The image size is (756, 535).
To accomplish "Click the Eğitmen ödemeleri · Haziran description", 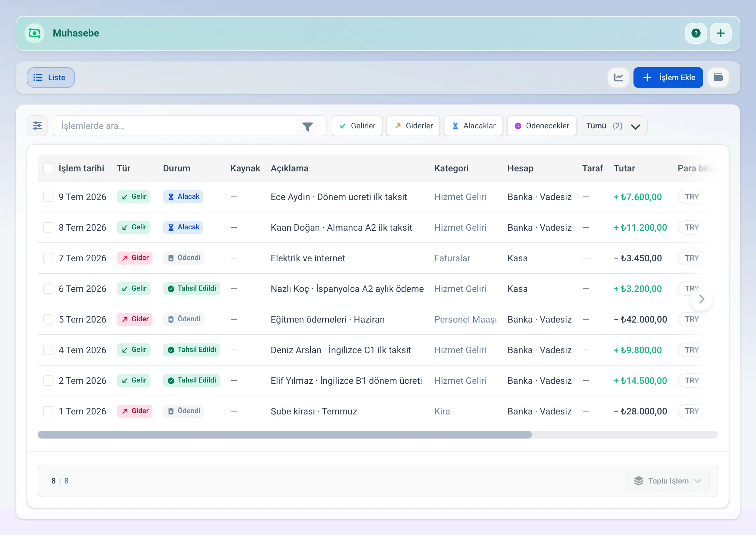I will click(327, 320).
